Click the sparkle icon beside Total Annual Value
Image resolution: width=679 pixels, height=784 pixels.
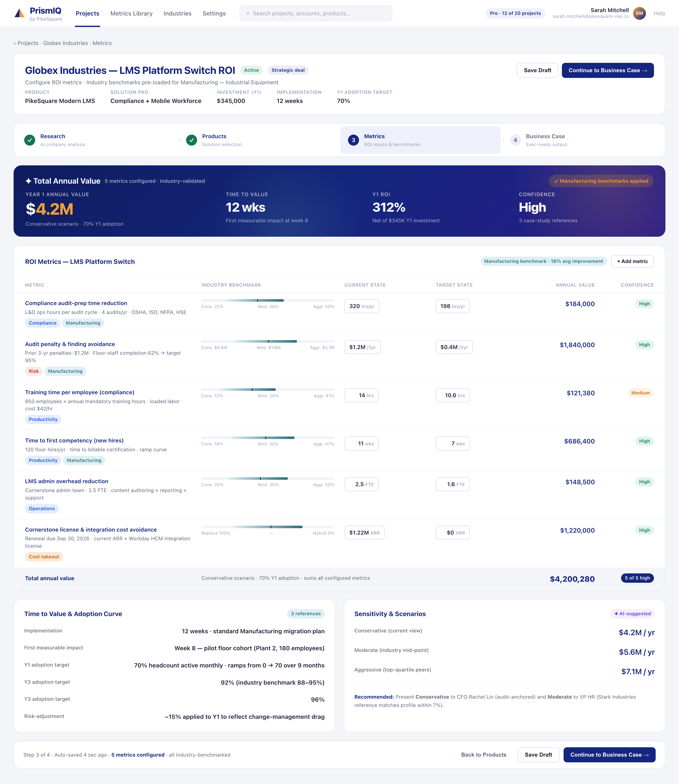(x=28, y=181)
